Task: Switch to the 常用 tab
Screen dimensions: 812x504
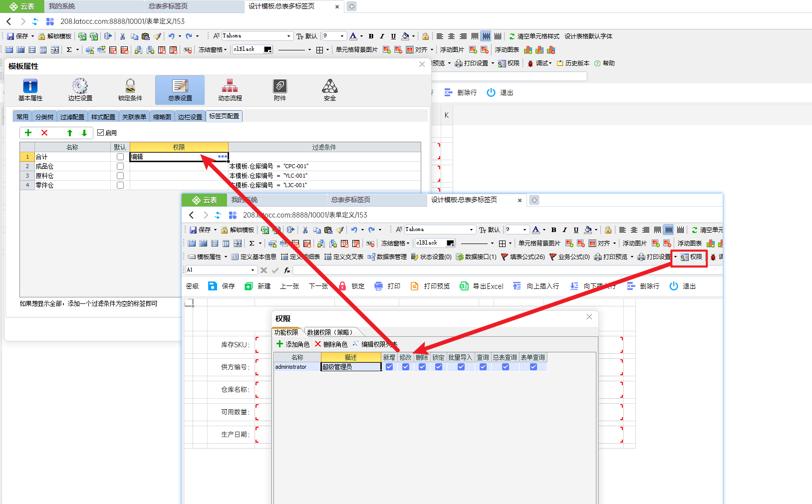Action: (22, 117)
